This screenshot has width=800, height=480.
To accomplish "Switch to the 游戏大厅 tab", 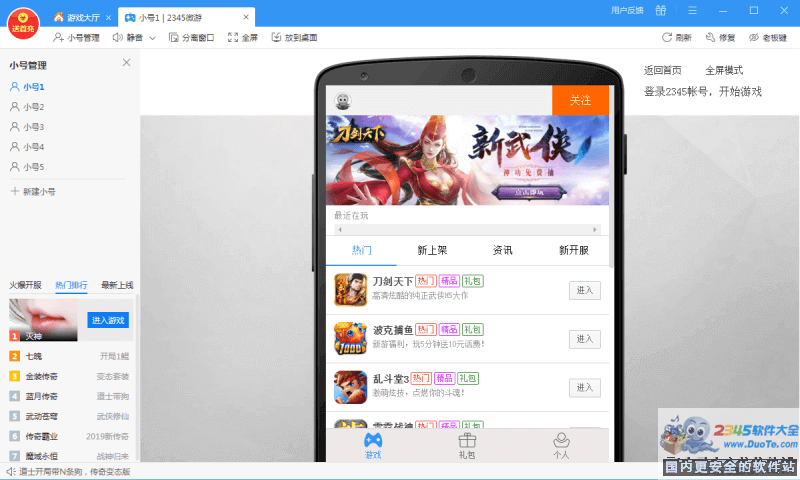I will coord(77,18).
